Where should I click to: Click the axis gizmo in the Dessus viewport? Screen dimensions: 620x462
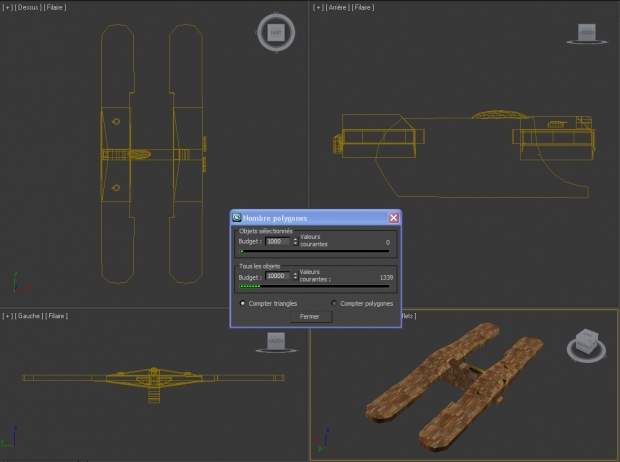tap(14, 286)
